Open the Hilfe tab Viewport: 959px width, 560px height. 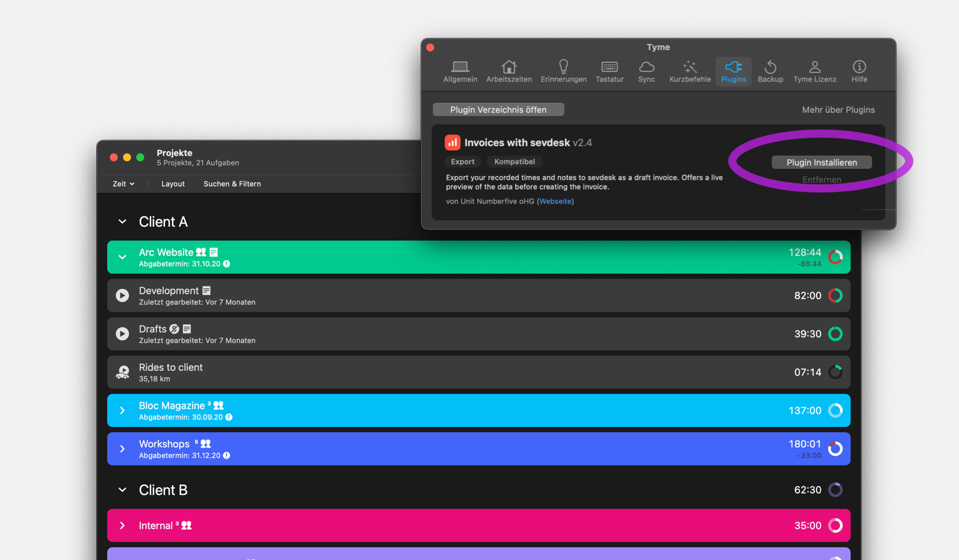[859, 72]
